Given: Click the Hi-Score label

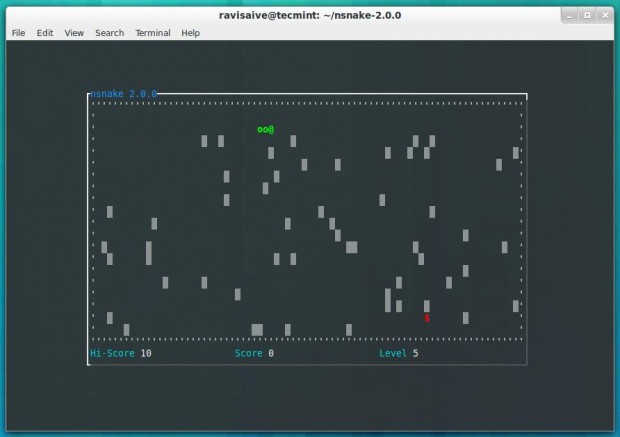Looking at the screenshot, I should 112,353.
